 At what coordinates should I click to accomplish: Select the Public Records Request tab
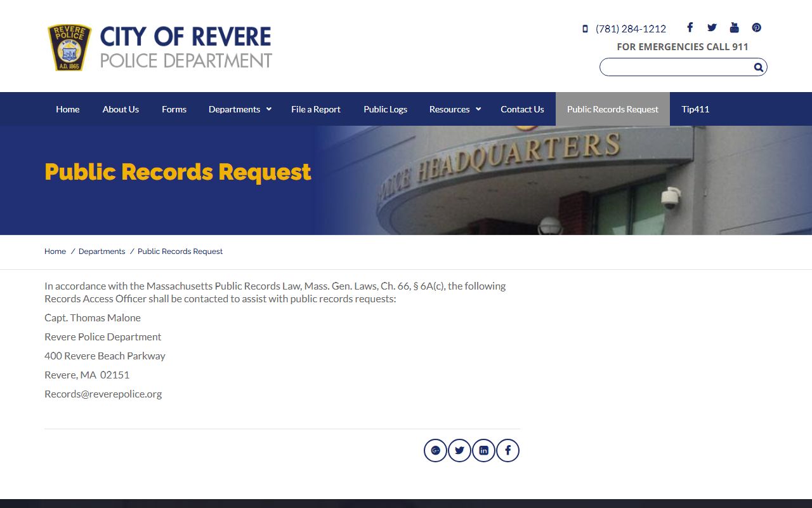point(613,109)
